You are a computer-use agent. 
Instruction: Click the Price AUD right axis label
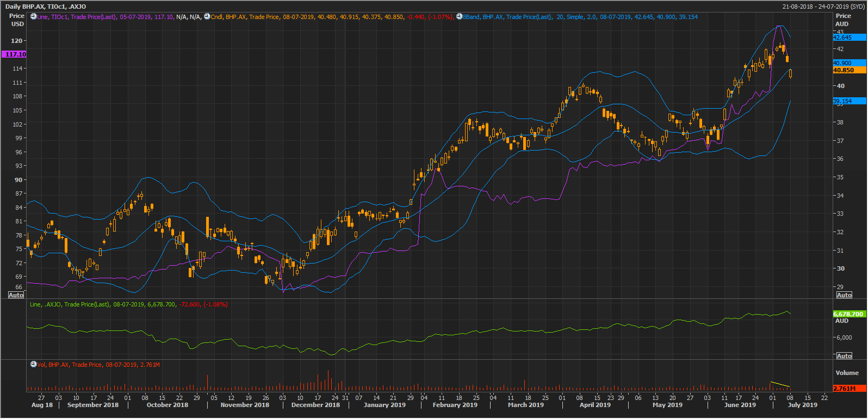click(843, 20)
